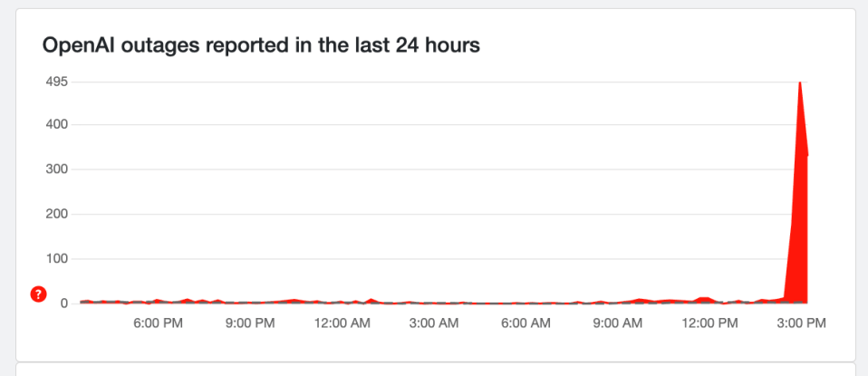Screen dimensions: 868x376
Task: Click the red question mark help icon
Action: [x=39, y=294]
